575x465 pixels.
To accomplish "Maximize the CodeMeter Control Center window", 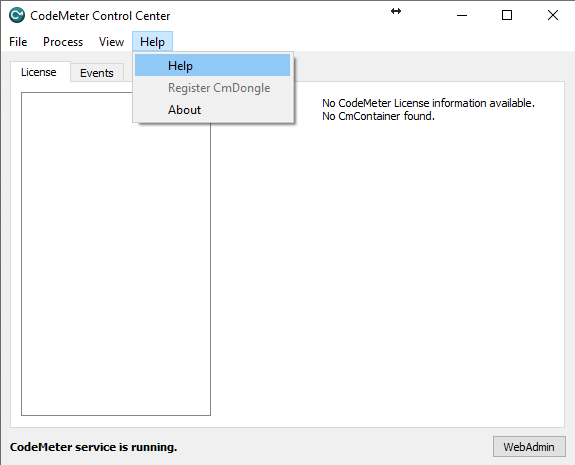I will [x=507, y=15].
